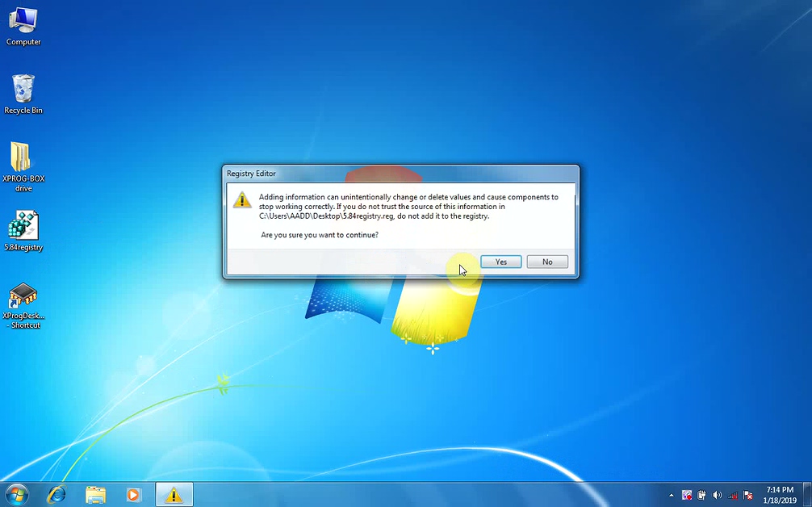The image size is (812, 507).
Task: Select the 5.84registry file icon
Action: (23, 231)
